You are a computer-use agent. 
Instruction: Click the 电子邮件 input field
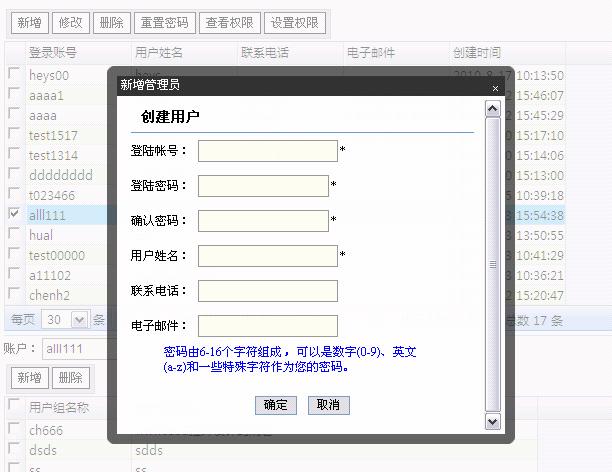(268, 326)
